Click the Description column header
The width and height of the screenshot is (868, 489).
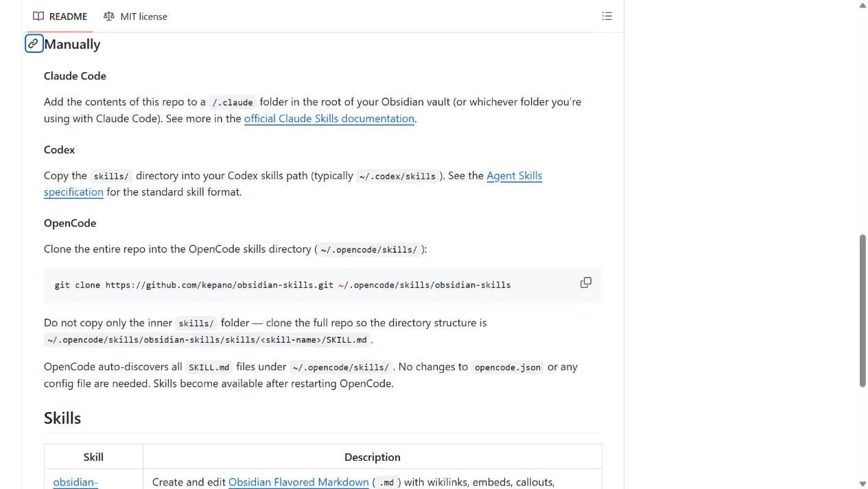(373, 457)
